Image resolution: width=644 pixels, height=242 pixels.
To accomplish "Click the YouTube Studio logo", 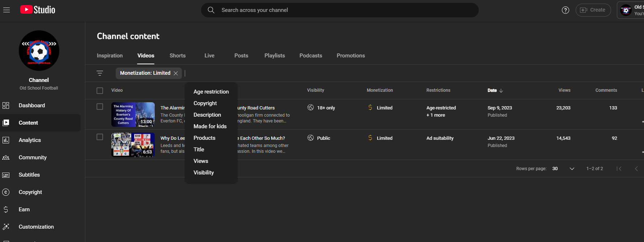I will click(x=38, y=10).
